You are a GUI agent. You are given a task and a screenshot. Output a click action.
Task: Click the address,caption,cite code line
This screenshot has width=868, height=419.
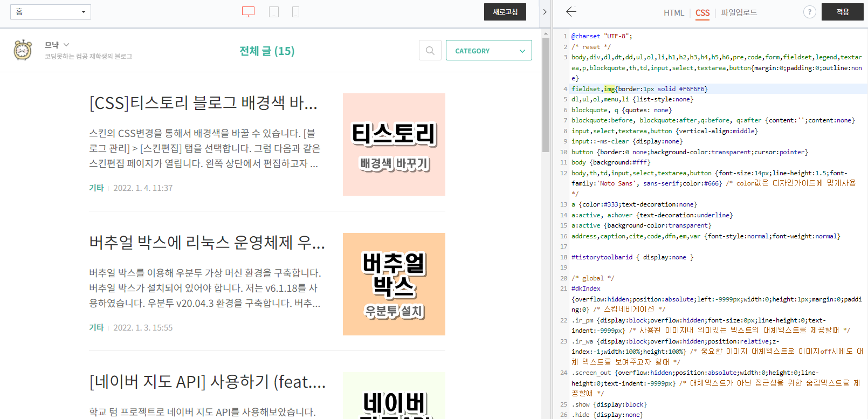[706, 236]
